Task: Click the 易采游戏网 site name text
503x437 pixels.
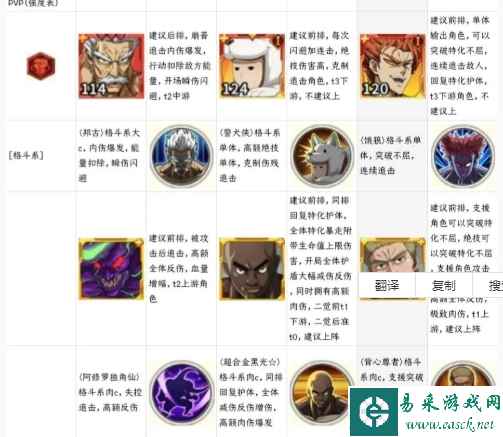Action: coord(450,402)
